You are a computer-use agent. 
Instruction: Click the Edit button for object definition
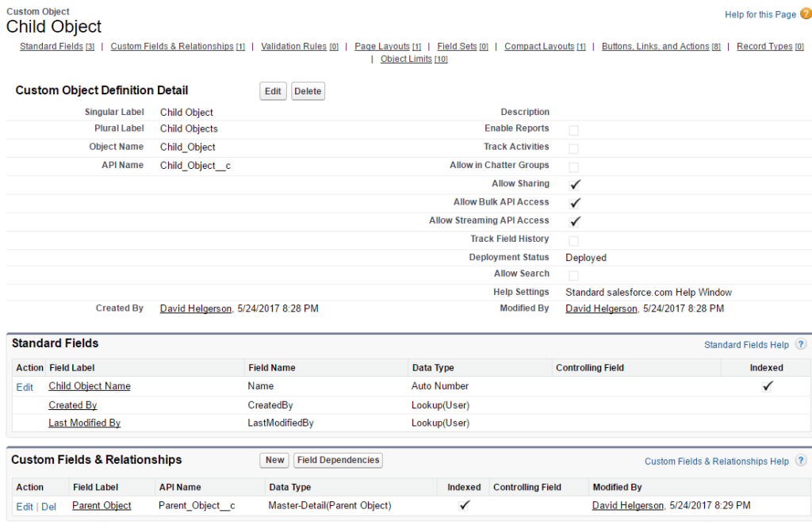pyautogui.click(x=273, y=91)
